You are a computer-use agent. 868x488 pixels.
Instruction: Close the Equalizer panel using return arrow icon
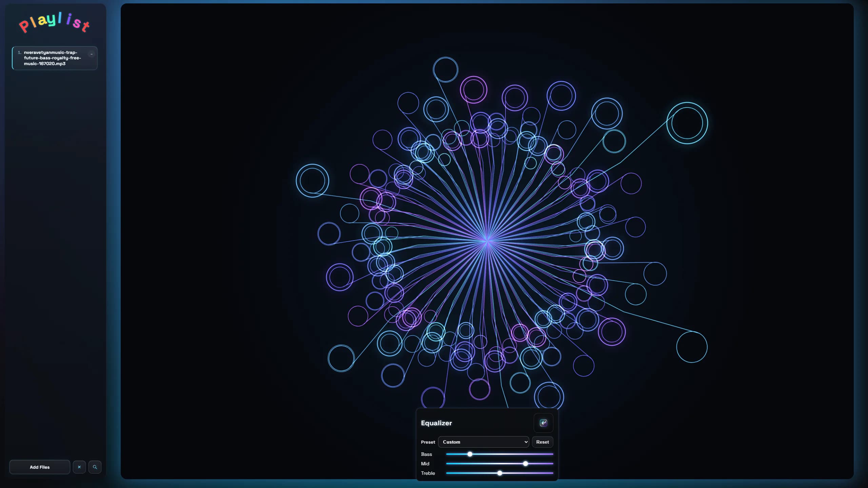pos(543,423)
